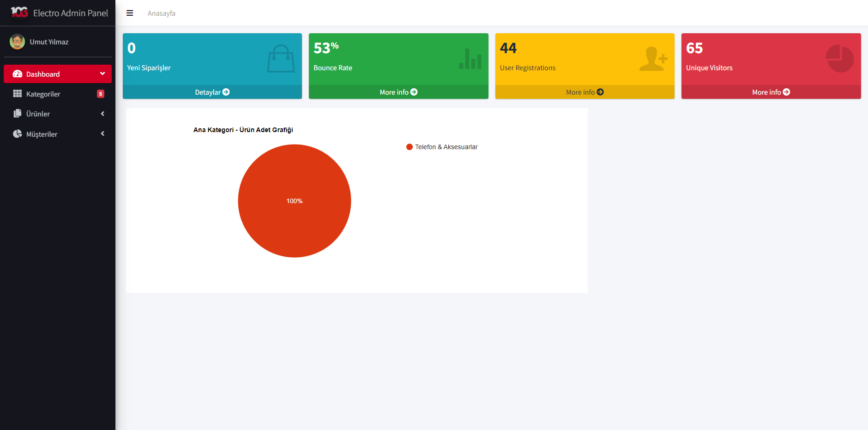Viewport: 868px width, 430px height.
Task: Click Umut Yılmaz user avatar
Action: [18, 42]
